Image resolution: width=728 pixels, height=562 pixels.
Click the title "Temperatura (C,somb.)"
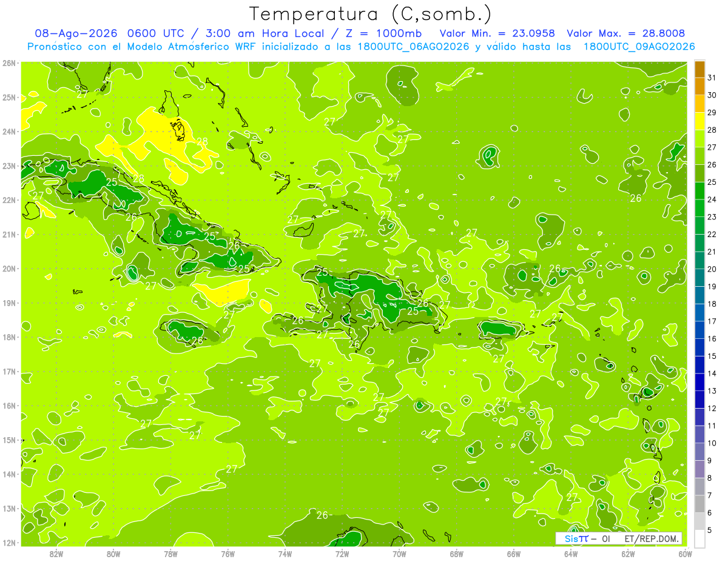371,14
